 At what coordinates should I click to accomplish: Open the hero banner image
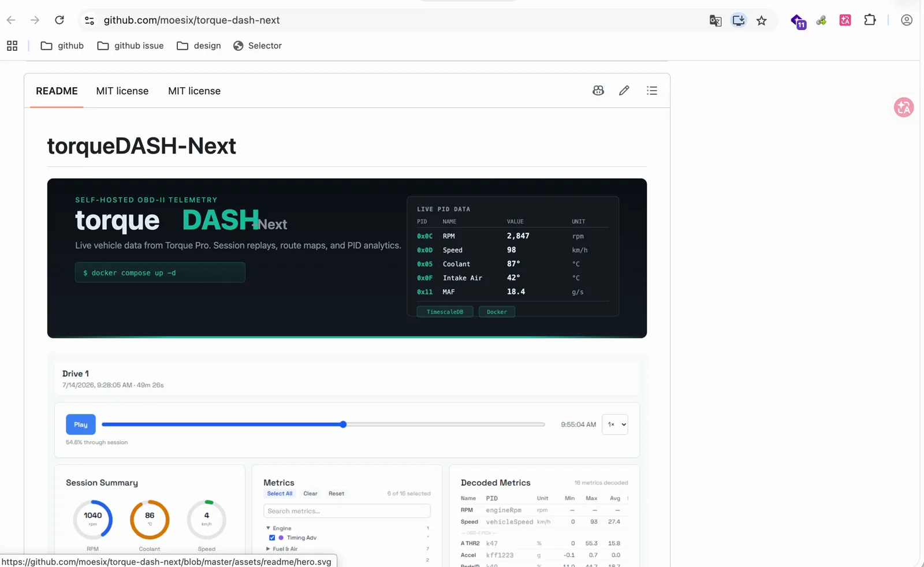(x=347, y=258)
